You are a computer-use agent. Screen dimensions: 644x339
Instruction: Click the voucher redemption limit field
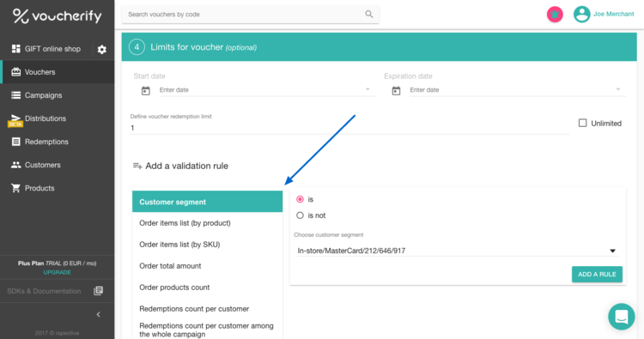349,128
